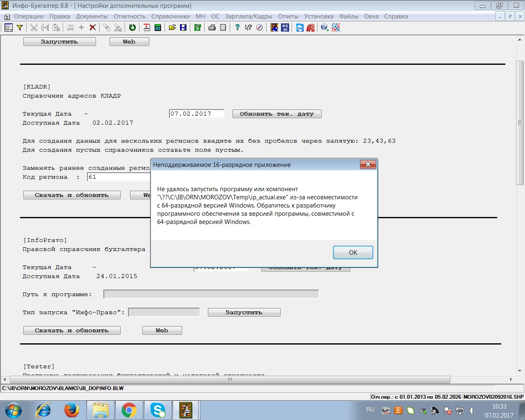Click the blue question mark help icon
The width and height of the screenshot is (525, 420).
tap(237, 27)
